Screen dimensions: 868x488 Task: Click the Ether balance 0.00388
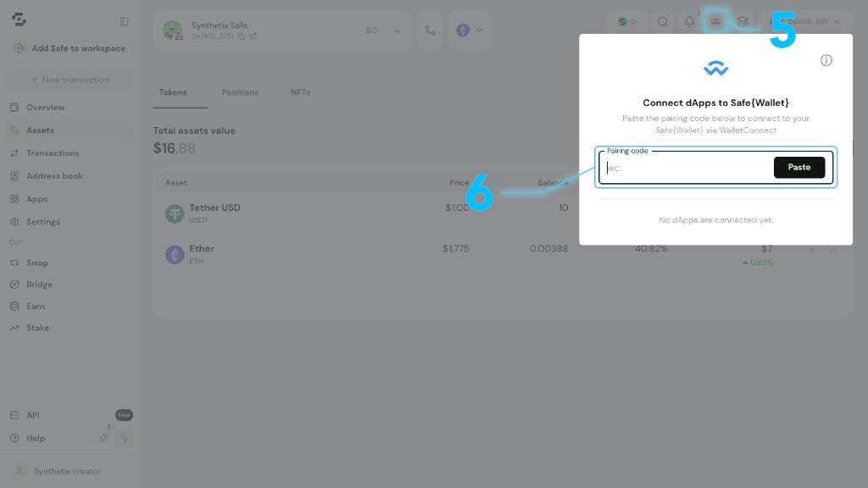point(548,249)
